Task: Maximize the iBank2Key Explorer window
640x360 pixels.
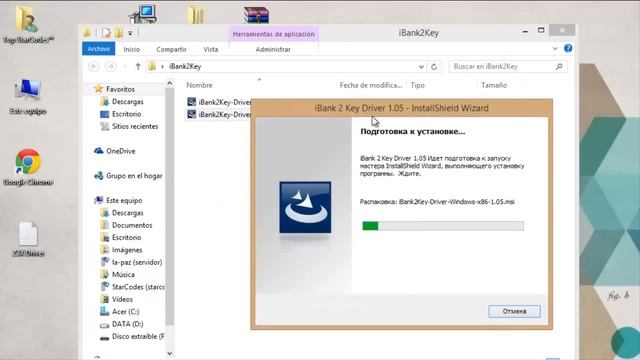Action: (541, 31)
